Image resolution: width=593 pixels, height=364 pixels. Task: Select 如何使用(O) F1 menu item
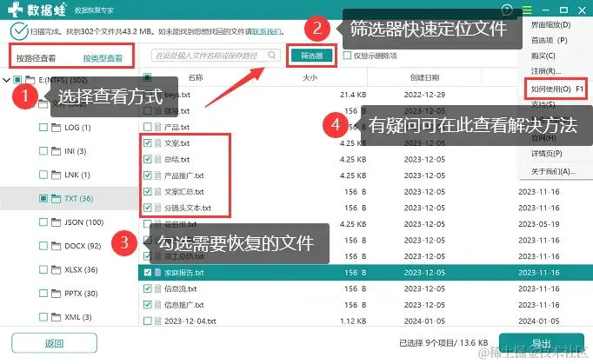[x=556, y=89]
